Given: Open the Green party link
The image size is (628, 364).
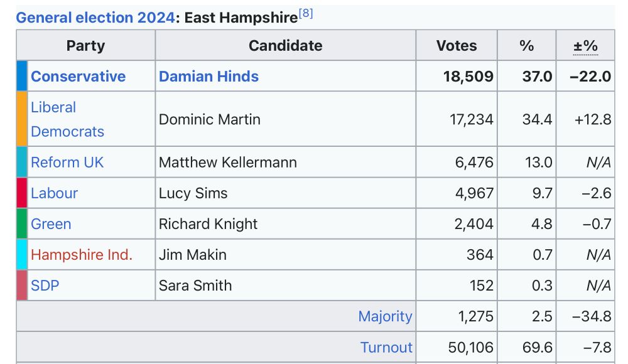Looking at the screenshot, I should (51, 224).
